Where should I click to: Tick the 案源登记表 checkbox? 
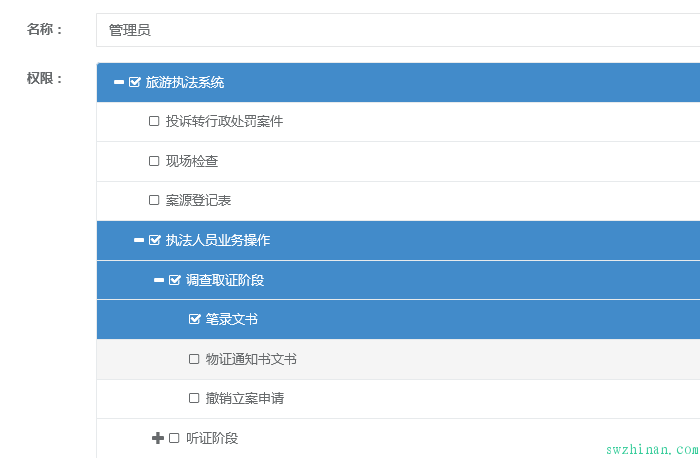pos(154,200)
